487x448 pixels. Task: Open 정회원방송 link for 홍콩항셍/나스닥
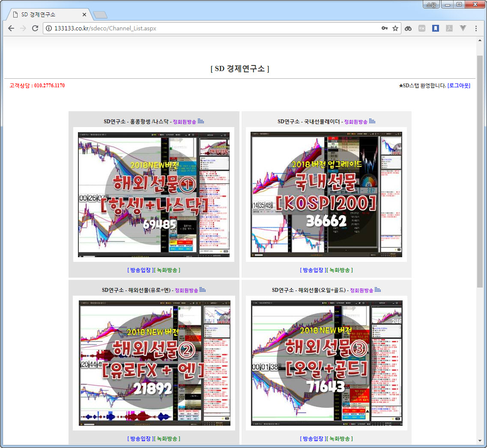[x=185, y=122]
